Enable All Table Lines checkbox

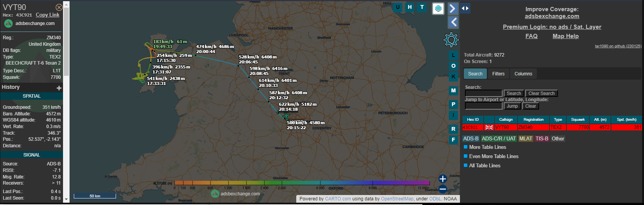pos(465,165)
